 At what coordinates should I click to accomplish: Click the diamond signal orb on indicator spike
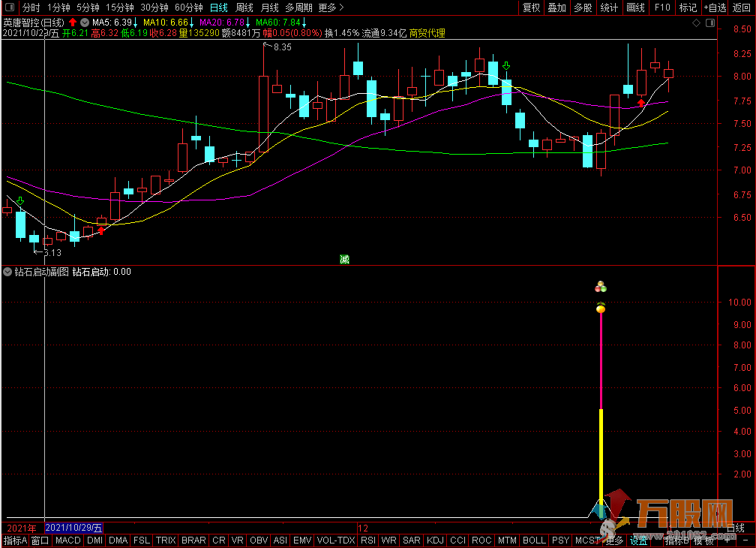point(601,309)
